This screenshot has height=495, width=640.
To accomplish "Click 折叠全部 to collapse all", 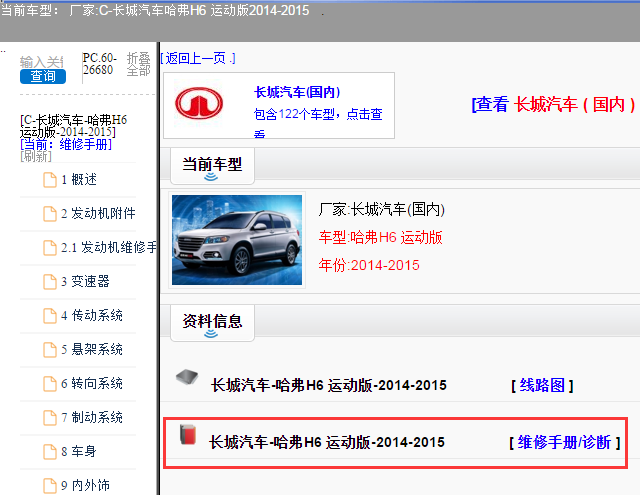I will (138, 64).
